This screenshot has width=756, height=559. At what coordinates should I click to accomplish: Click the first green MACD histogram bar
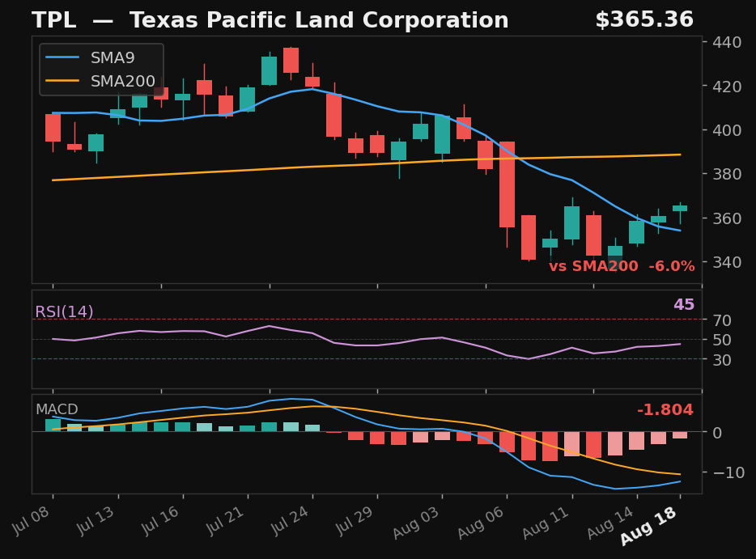[53, 425]
